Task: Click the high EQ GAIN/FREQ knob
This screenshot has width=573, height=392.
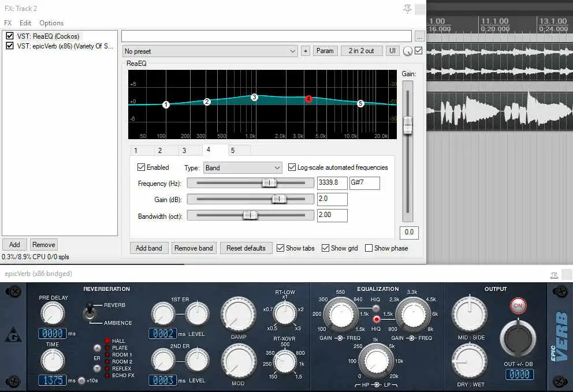Action: 414,314
